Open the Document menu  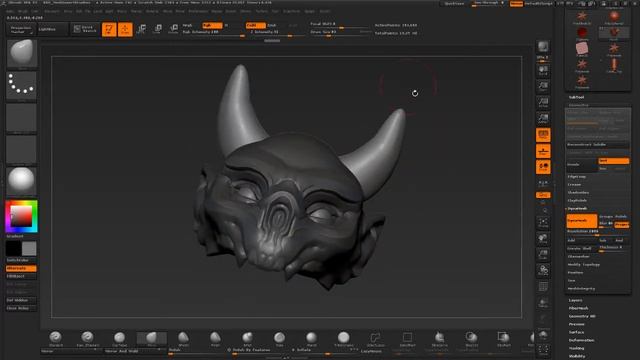52,11
